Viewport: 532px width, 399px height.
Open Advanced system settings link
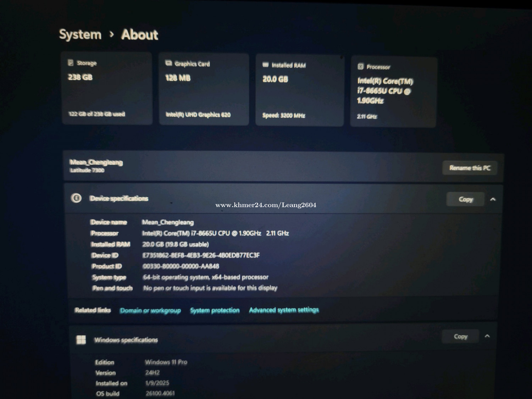284,310
